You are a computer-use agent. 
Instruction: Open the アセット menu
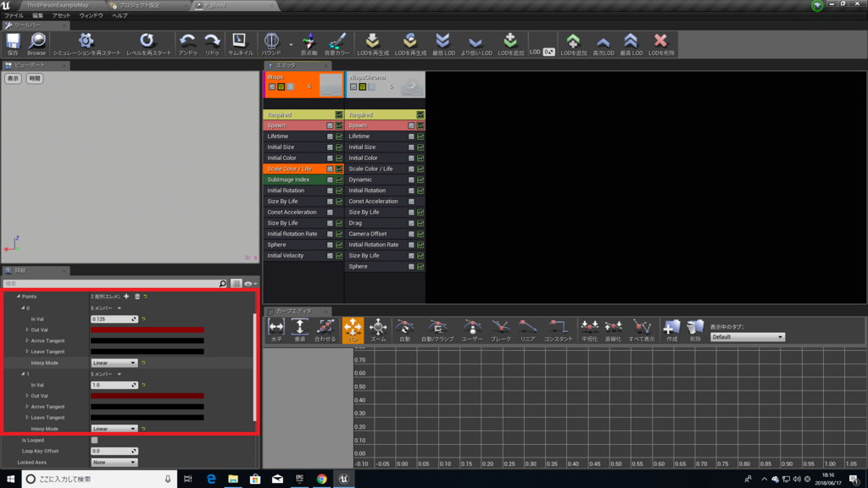61,15
